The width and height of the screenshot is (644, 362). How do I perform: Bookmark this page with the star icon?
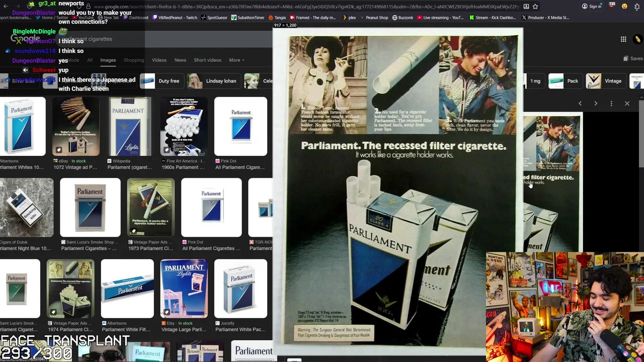tap(535, 7)
